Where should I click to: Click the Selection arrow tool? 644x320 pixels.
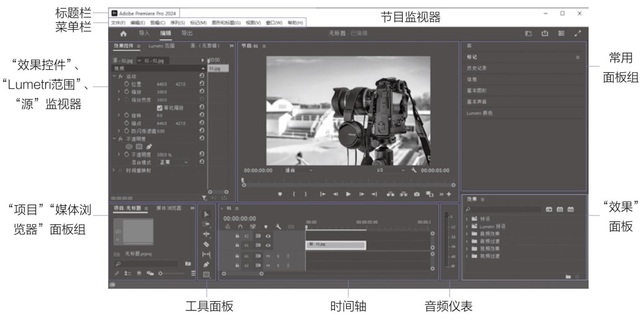tap(206, 214)
